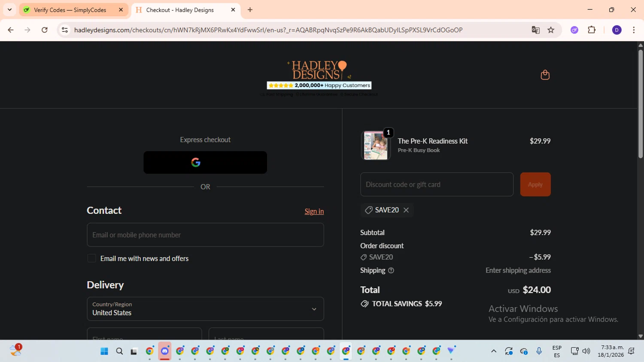
Task: Open the shopping bag cart icon
Action: tap(545, 75)
